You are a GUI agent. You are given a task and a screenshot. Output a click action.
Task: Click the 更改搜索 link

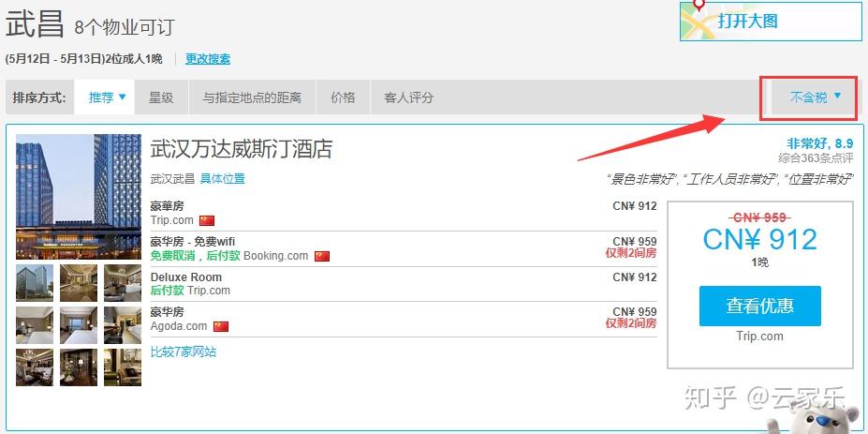click(208, 59)
